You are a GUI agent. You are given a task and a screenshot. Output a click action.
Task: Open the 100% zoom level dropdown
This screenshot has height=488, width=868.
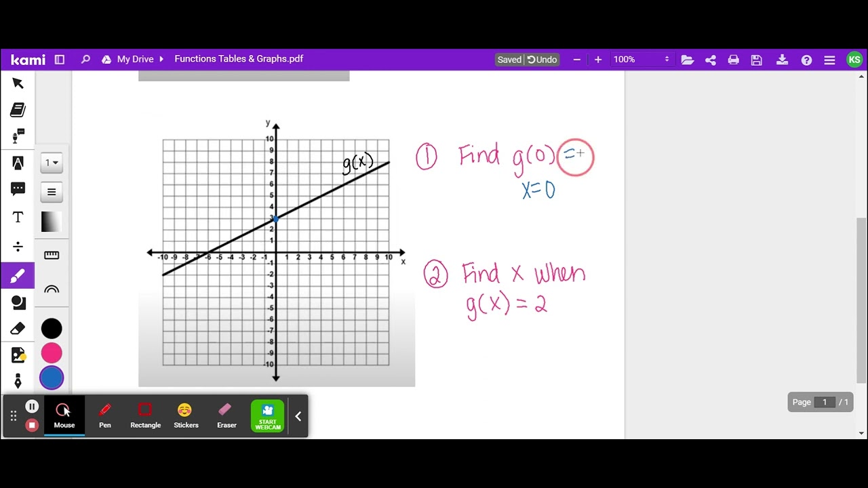point(642,60)
